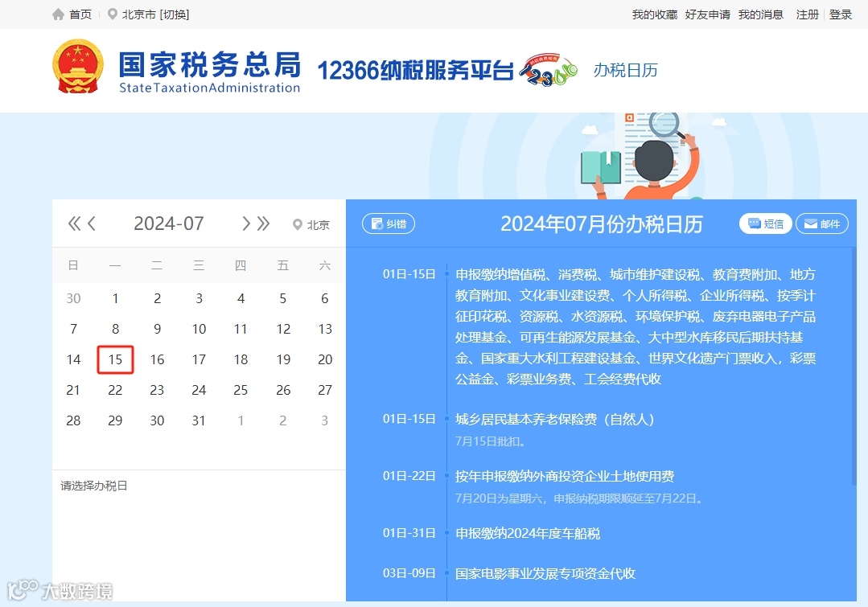Open 好友申请 in top bar

707,14
